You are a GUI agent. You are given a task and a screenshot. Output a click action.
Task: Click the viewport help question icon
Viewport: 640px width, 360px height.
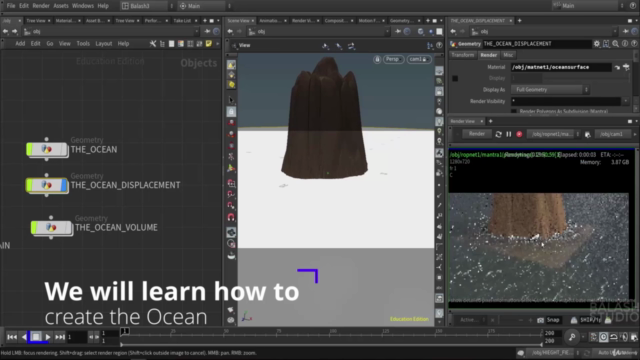point(440,45)
